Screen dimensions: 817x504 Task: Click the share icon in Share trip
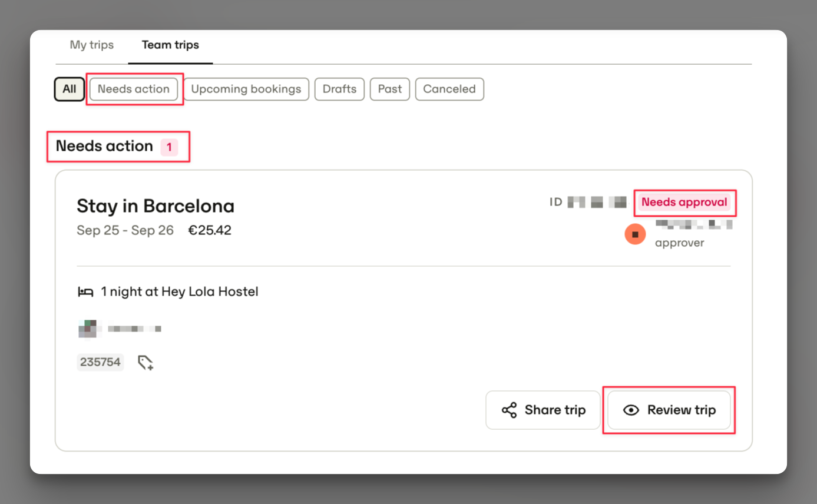[x=509, y=410]
